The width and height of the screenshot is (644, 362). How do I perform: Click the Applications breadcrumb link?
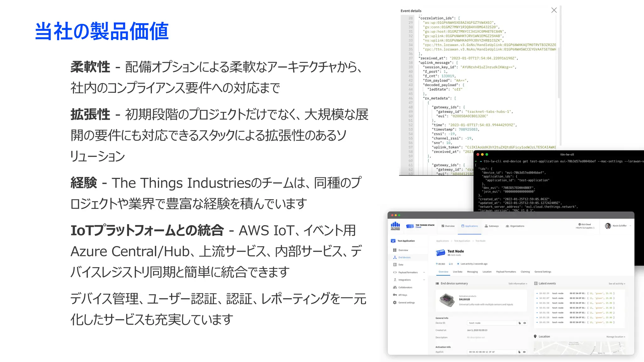442,241
